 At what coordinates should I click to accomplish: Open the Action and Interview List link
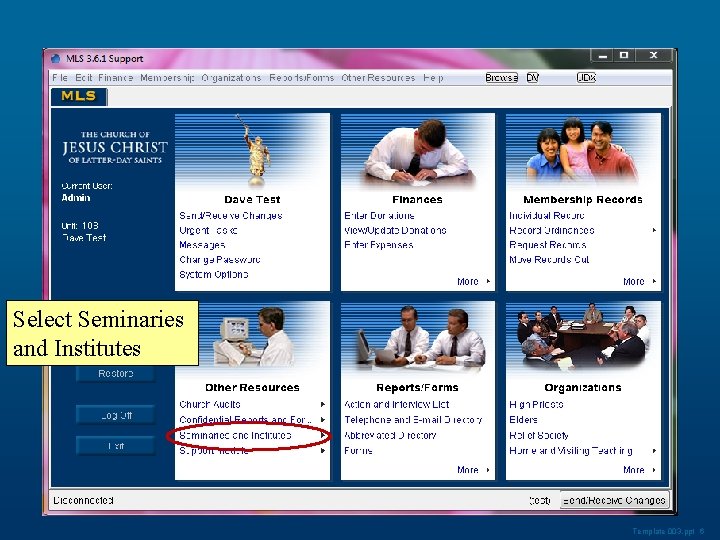pos(397,404)
